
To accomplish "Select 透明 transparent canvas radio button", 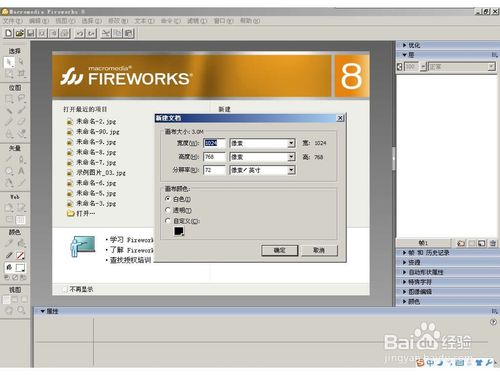I will [x=168, y=210].
